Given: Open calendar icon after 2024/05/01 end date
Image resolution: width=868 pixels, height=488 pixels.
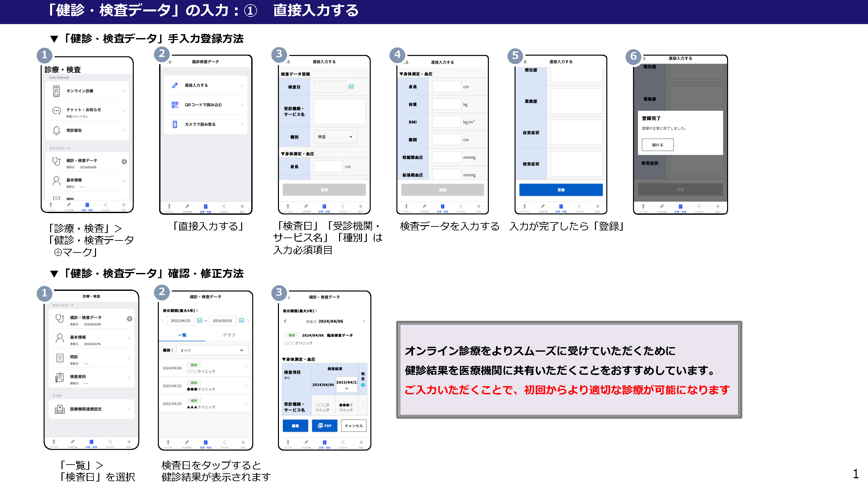Looking at the screenshot, I should (241, 320).
